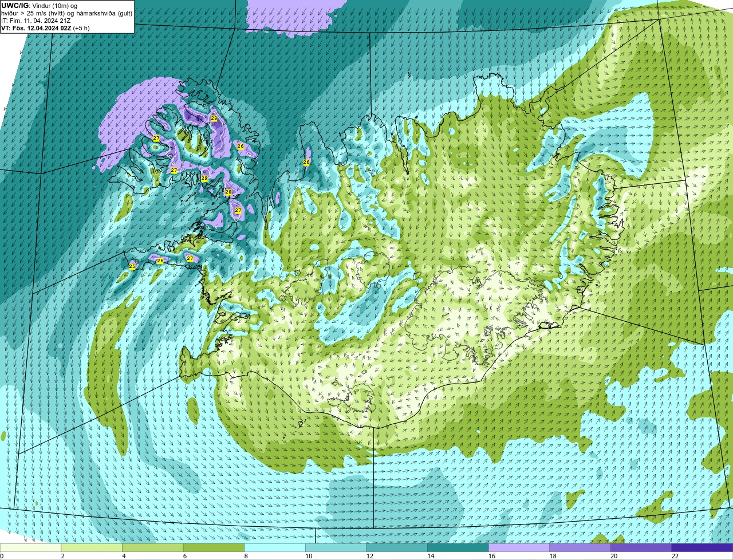The width and height of the screenshot is (733, 560).
Task: Click the 14–16 m/s dark teal legend swatch
Action: click(458, 547)
